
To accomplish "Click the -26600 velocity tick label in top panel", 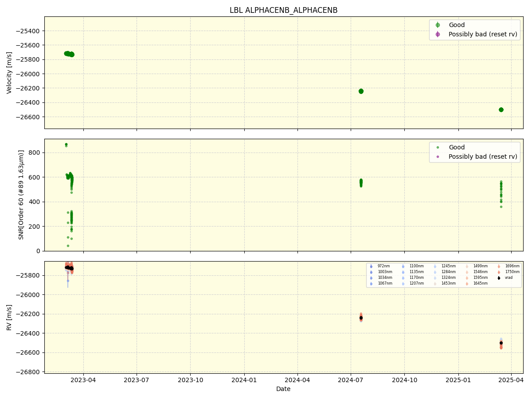I will (28, 117).
